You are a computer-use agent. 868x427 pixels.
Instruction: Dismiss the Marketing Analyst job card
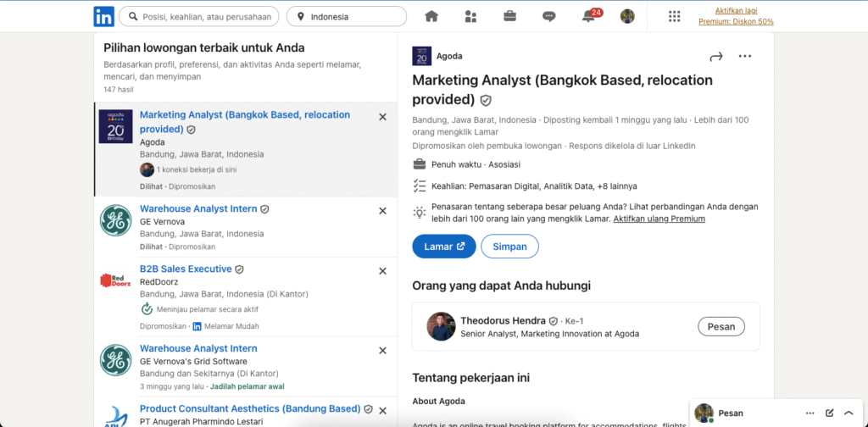click(382, 117)
